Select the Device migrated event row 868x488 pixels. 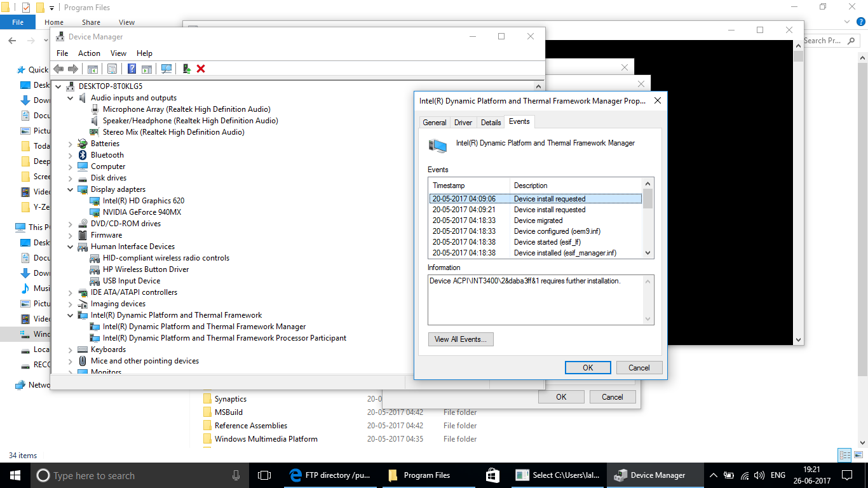tap(536, 220)
